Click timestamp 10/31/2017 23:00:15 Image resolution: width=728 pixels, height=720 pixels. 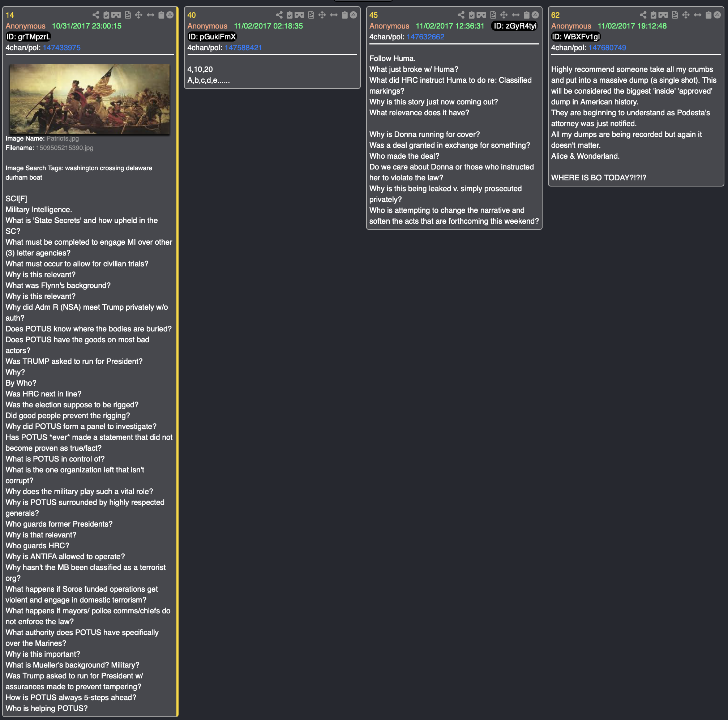[x=87, y=26]
